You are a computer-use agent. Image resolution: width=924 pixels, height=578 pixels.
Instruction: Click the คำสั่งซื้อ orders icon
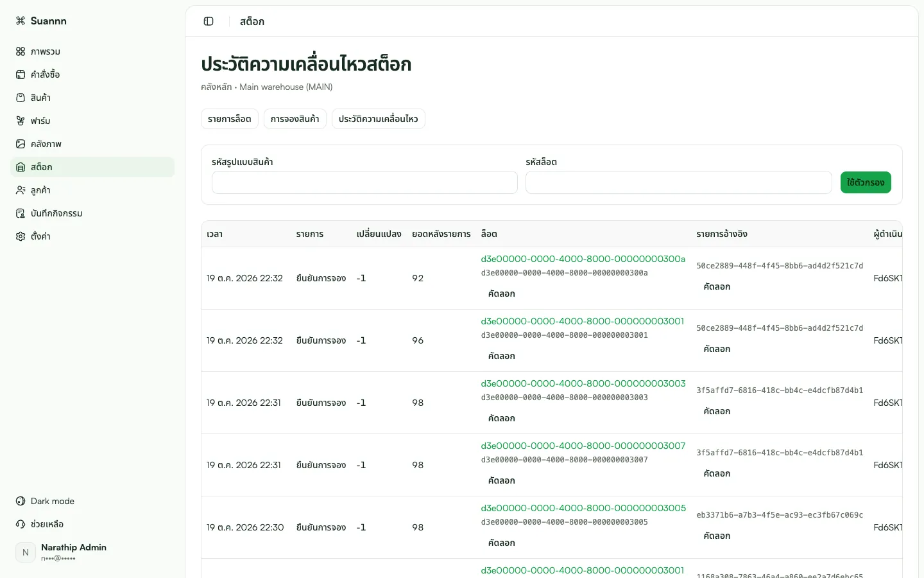tap(21, 74)
